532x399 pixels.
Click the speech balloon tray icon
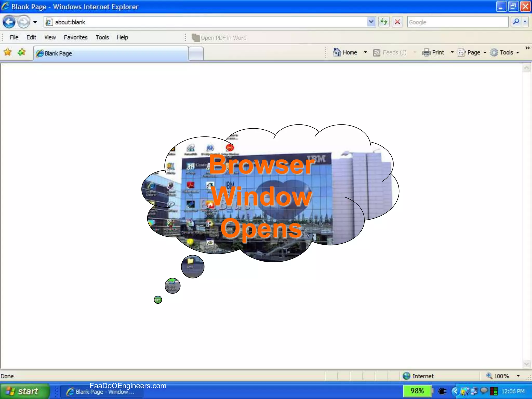point(484,391)
